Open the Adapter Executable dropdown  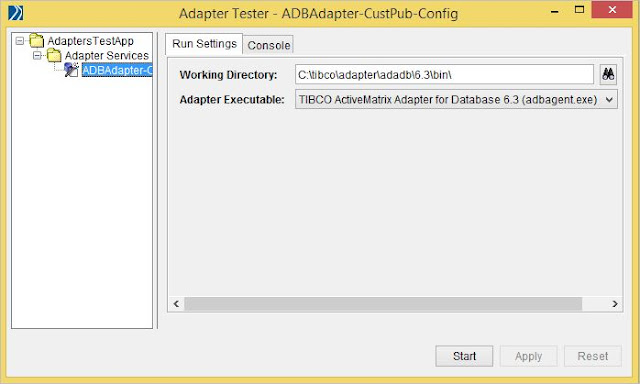pos(456,100)
